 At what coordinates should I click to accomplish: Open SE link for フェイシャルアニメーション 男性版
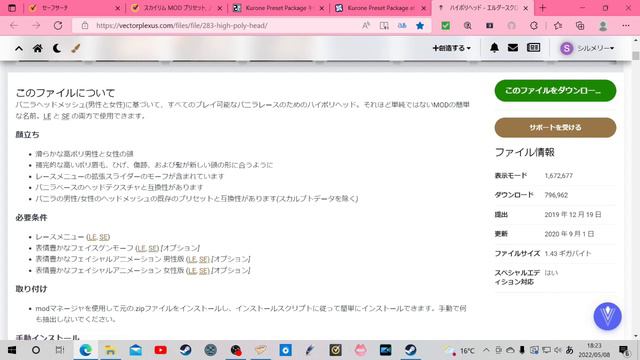coord(204,259)
